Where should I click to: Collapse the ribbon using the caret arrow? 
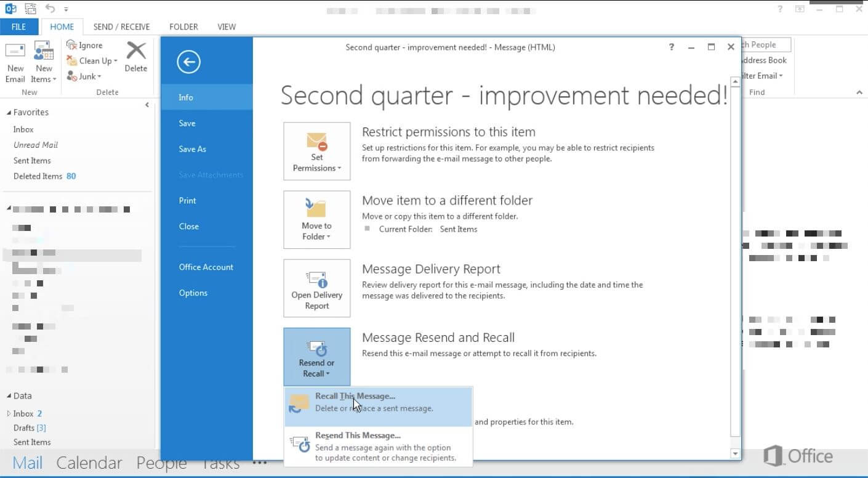click(859, 92)
